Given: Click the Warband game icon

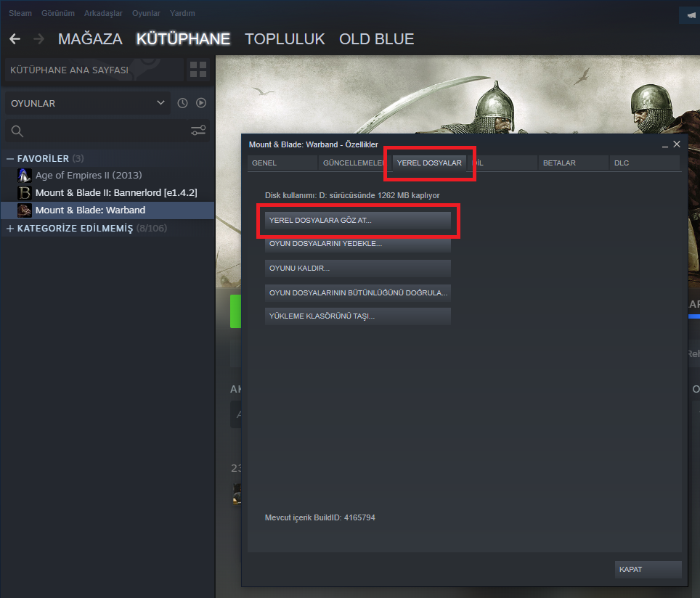Looking at the screenshot, I should coord(25,210).
